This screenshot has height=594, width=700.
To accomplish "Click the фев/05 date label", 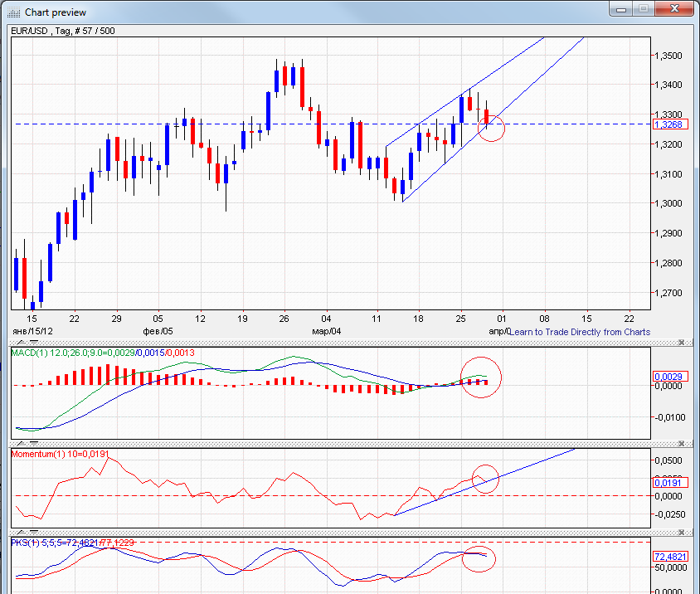I will pyautogui.click(x=158, y=331).
